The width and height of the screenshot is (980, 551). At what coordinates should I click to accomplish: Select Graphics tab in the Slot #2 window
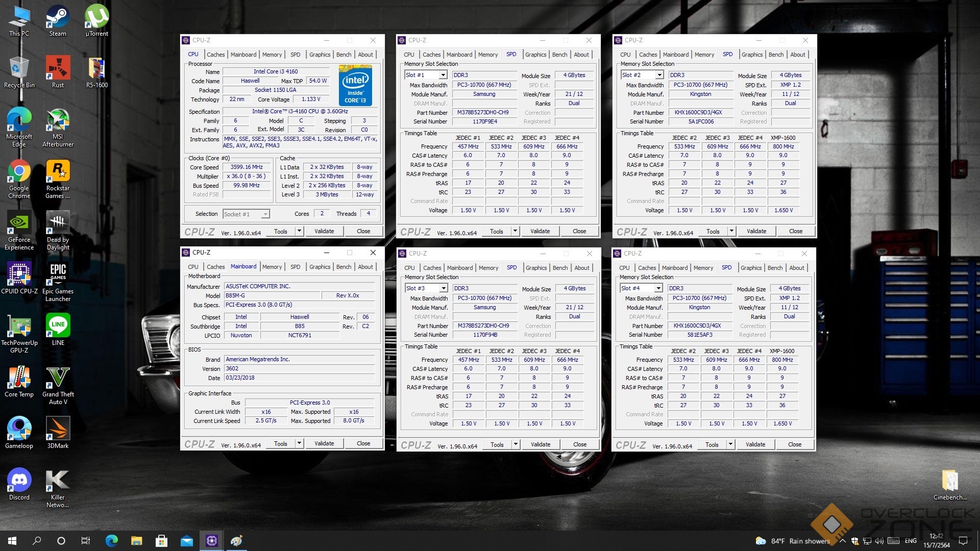pos(752,55)
